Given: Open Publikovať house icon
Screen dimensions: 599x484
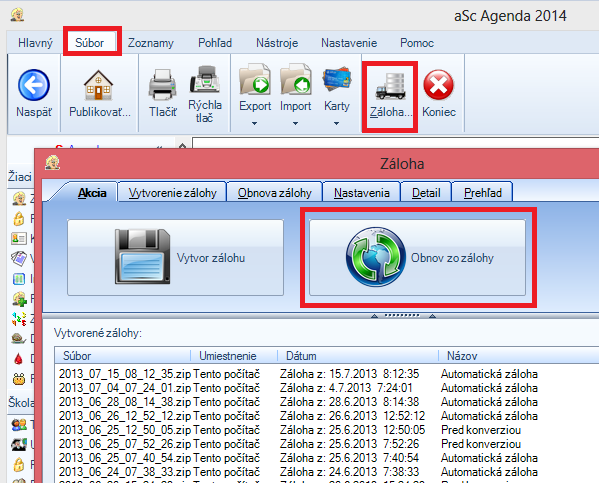Looking at the screenshot, I should pyautogui.click(x=98, y=85).
